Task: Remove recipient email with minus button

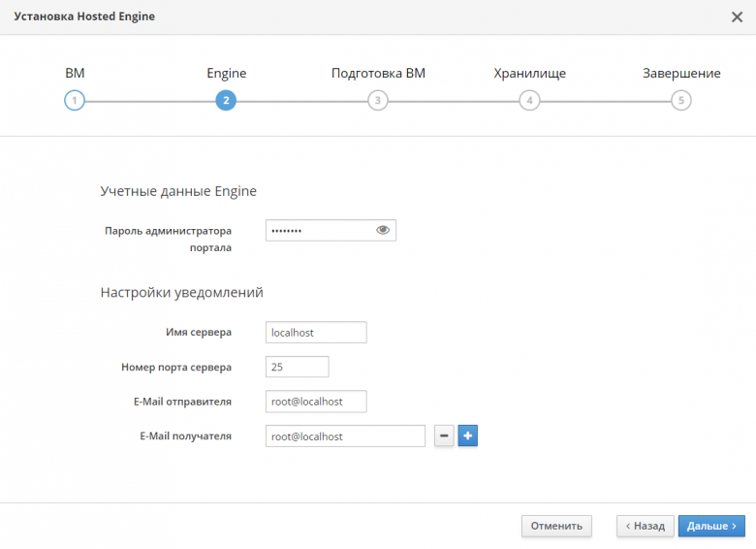Action: coord(444,436)
